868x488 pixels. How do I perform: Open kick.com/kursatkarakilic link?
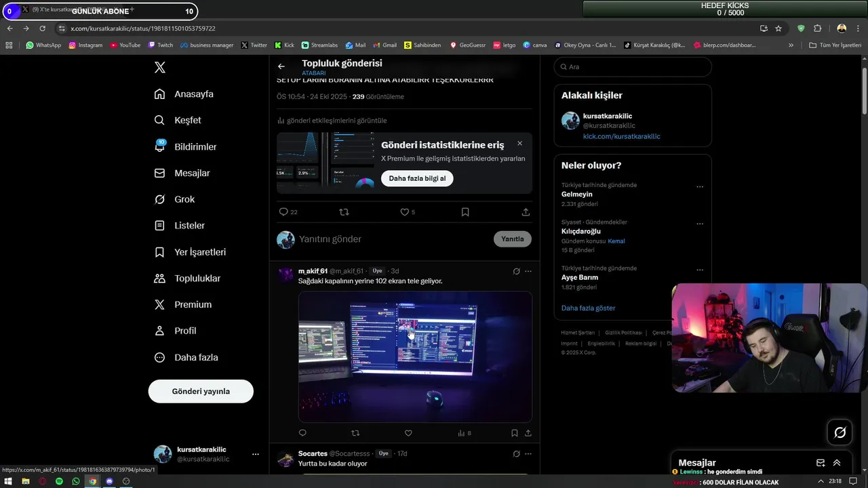[621, 136]
